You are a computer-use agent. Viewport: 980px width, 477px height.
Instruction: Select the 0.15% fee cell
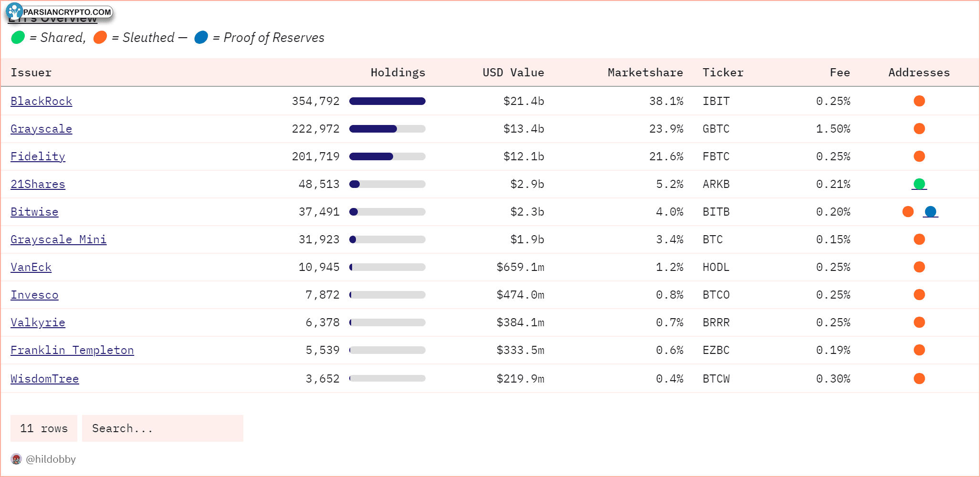click(833, 239)
